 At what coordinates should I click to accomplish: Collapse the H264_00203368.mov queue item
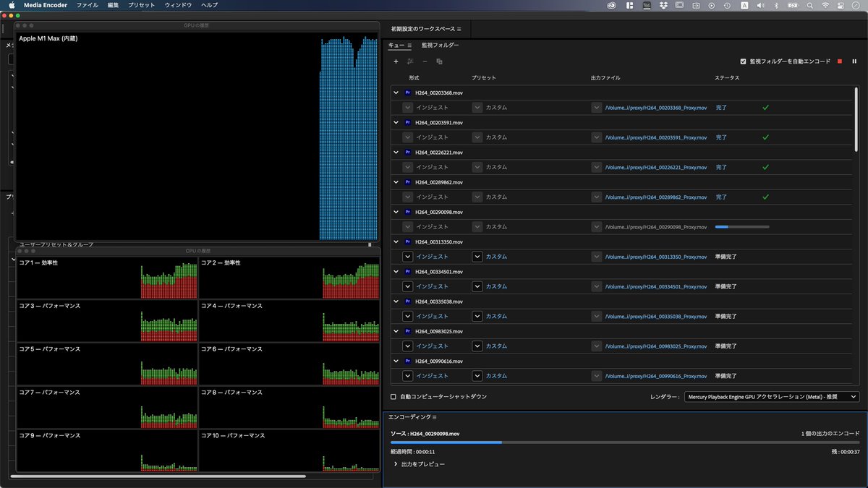click(396, 93)
